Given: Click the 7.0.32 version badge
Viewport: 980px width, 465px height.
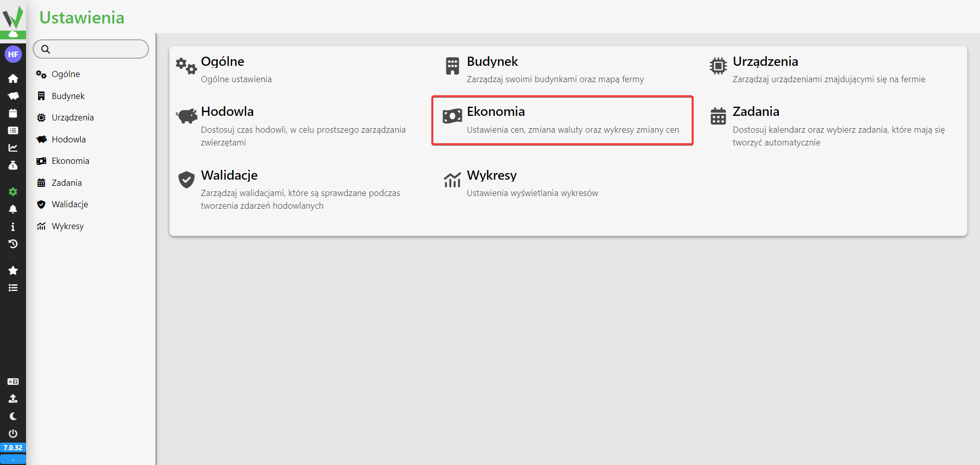Looking at the screenshot, I should click(x=13, y=448).
